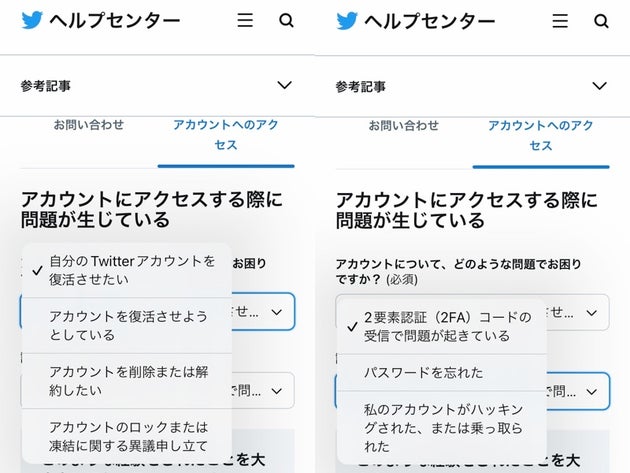Choose パスワードを忘れた option
Viewport: 630px width, 473px height.
pos(442,373)
